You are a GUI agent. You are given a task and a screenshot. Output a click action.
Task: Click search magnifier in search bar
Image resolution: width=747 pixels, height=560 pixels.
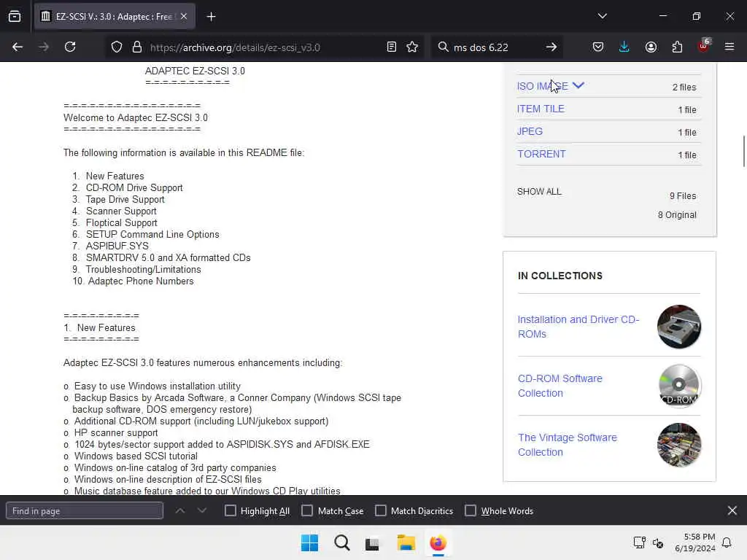click(443, 47)
